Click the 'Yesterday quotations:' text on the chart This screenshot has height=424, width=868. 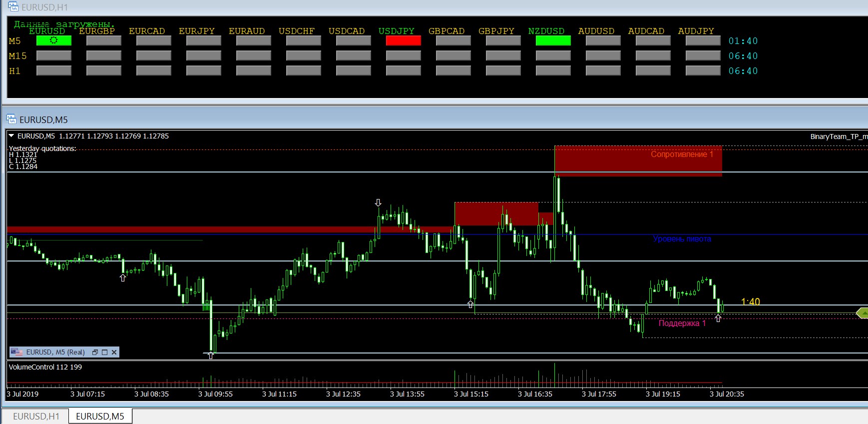click(42, 148)
